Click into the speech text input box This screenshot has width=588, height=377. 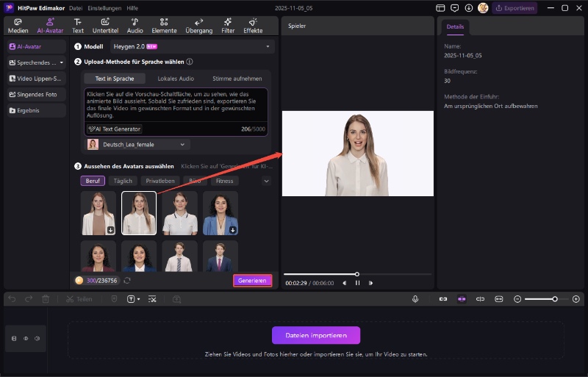pyautogui.click(x=176, y=104)
